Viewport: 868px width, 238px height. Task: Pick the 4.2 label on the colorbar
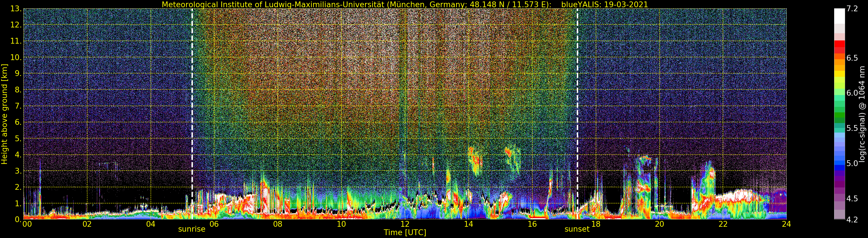[852, 220]
